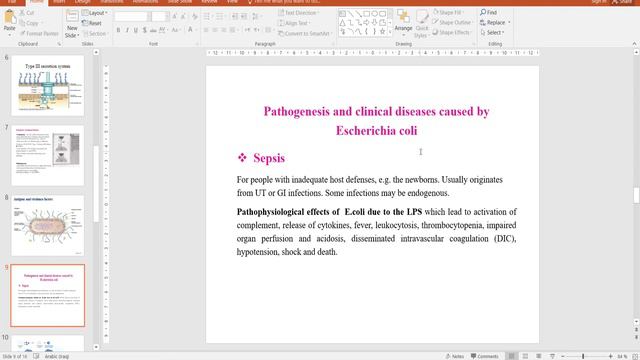
Task: Toggle numbered list formatting
Action: [220, 16]
